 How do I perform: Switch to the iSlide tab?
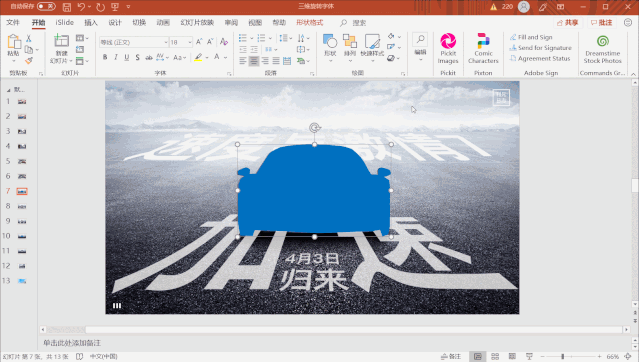click(x=64, y=22)
